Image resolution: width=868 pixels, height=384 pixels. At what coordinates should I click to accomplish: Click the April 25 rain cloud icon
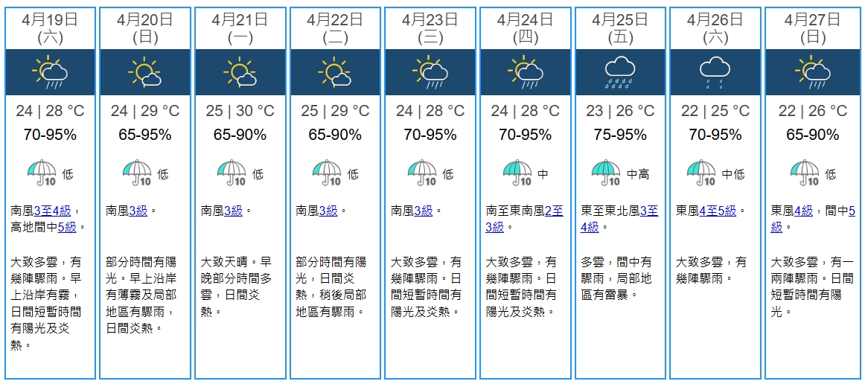tap(619, 72)
